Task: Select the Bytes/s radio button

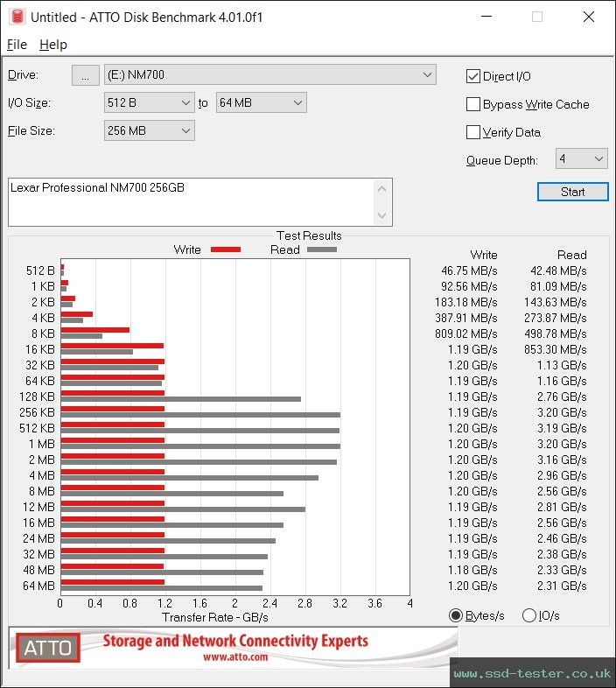Action: (x=456, y=615)
